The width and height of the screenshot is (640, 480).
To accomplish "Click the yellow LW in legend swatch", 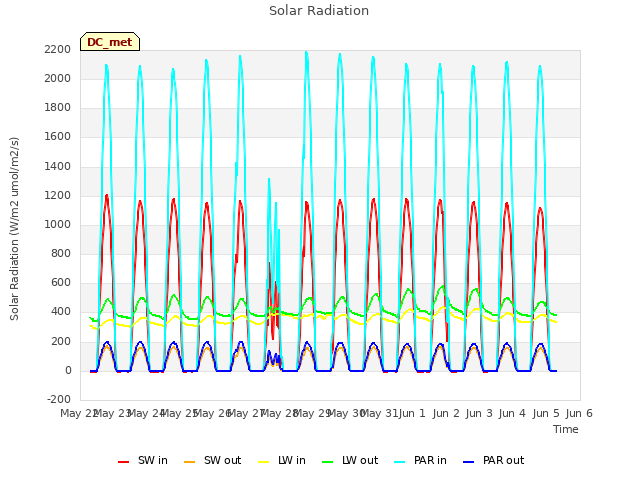I will click(x=264, y=462).
